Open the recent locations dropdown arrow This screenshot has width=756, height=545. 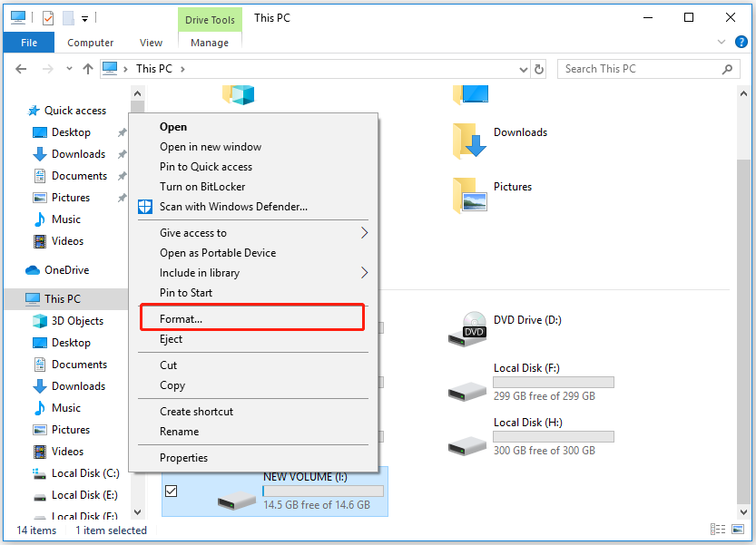point(69,69)
